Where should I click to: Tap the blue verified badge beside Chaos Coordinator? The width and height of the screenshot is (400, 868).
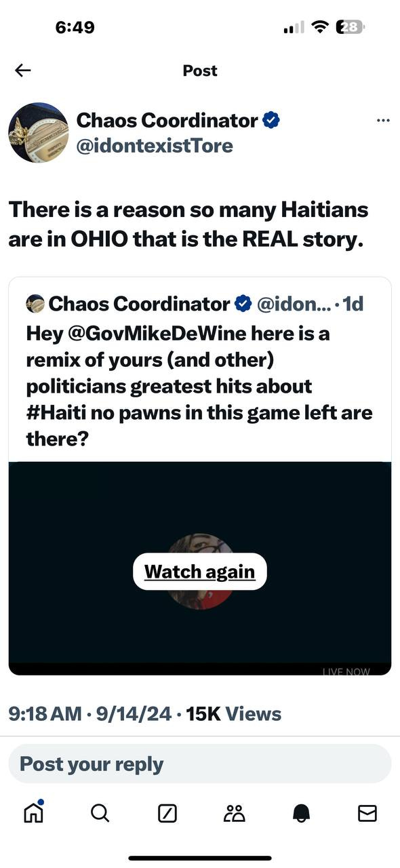click(271, 121)
